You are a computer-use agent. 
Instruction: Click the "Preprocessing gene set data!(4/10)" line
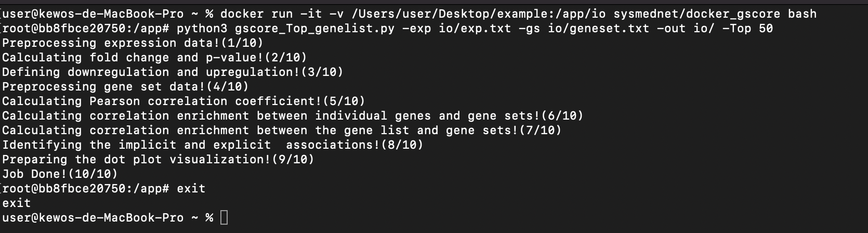(125, 86)
